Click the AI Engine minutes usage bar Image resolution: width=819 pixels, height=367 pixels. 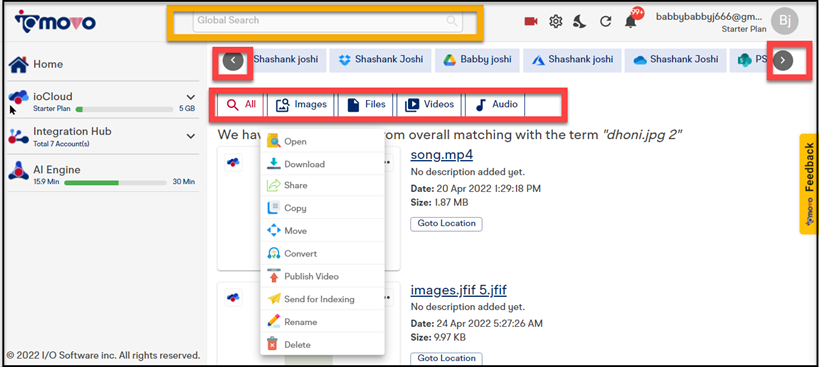(115, 183)
